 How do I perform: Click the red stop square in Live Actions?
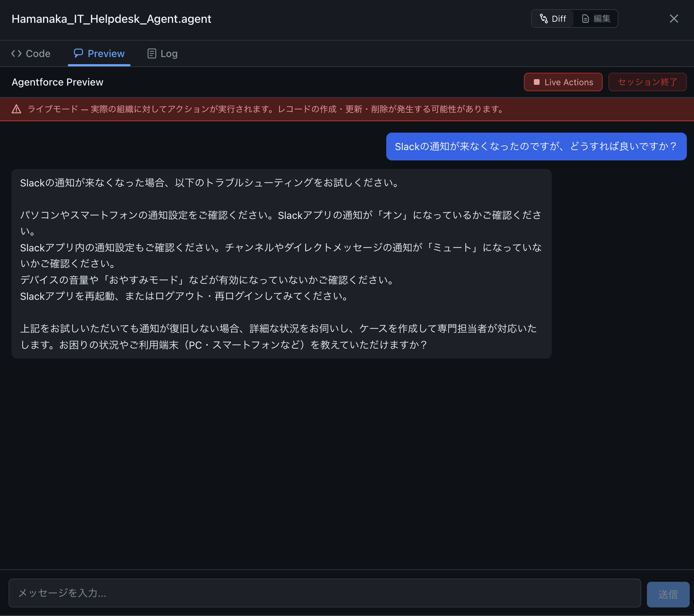tap(536, 82)
